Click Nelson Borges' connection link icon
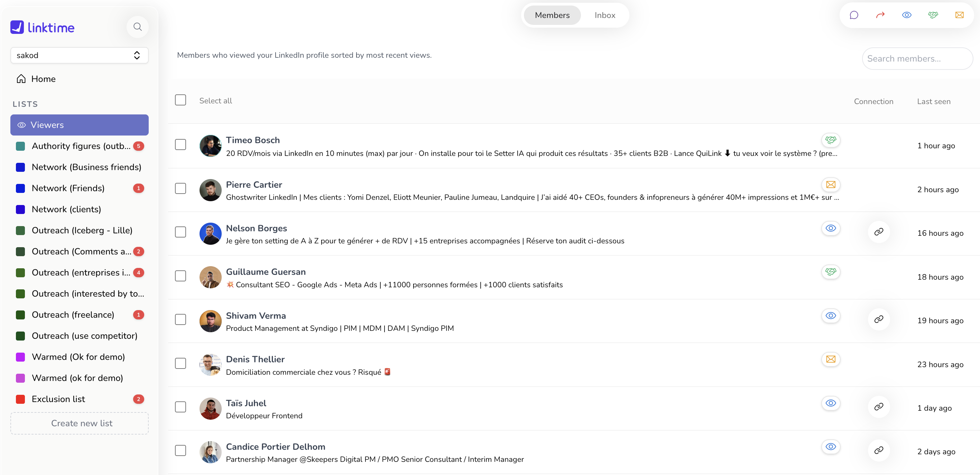This screenshot has height=475, width=980. click(878, 232)
